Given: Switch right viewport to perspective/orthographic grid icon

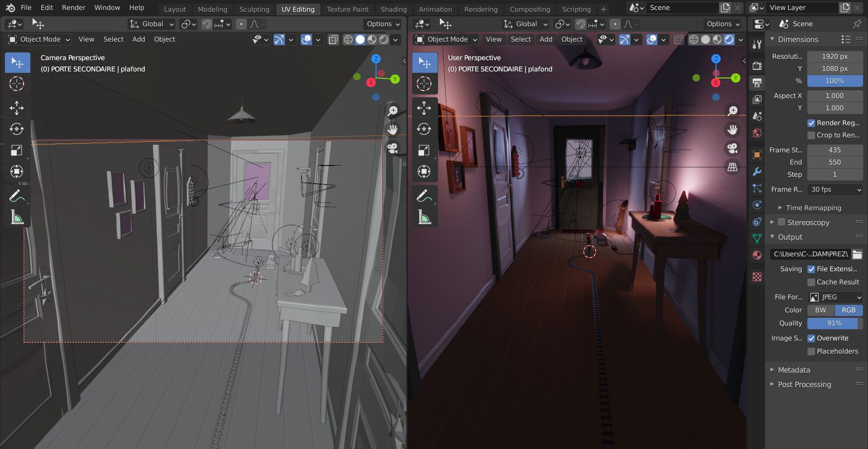Looking at the screenshot, I should point(732,167).
